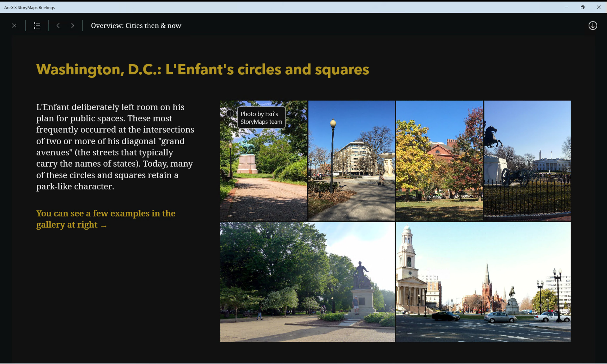Click the L'Enfant paragraph text block

pyautogui.click(x=115, y=147)
